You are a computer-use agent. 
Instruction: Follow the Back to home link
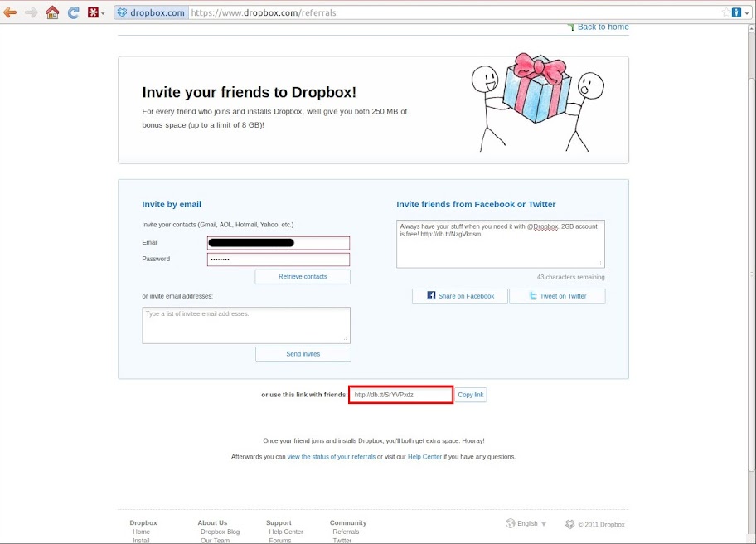pyautogui.click(x=603, y=27)
